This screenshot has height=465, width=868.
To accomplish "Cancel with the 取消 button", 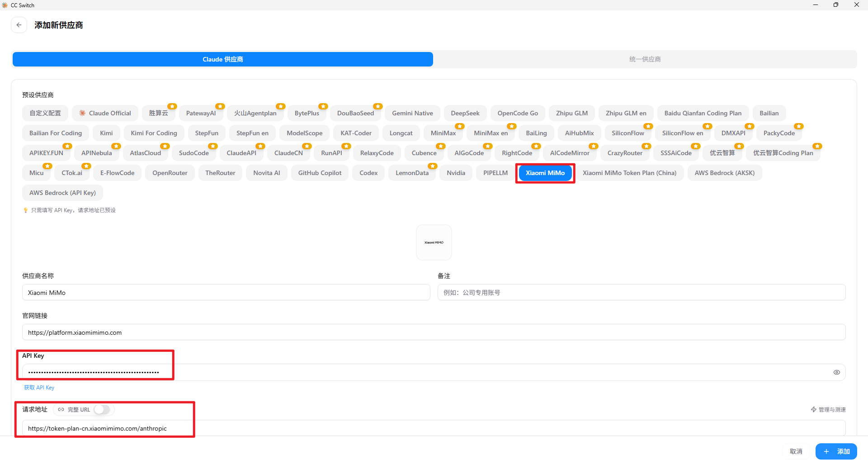I will [796, 451].
